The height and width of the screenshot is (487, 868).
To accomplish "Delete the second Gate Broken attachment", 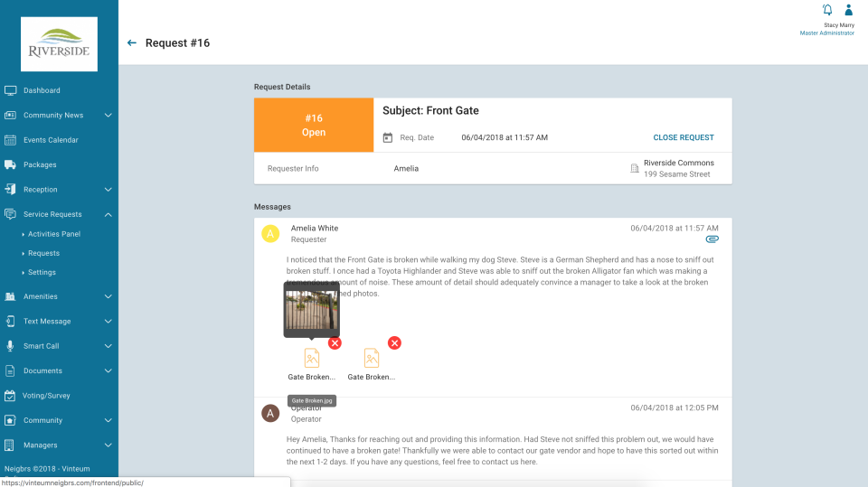I will [394, 343].
